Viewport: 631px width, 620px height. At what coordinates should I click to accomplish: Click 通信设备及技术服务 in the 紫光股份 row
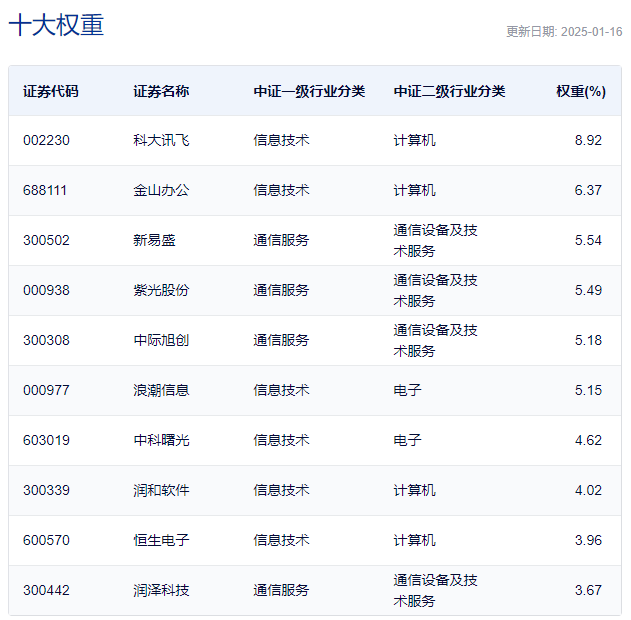click(435, 290)
